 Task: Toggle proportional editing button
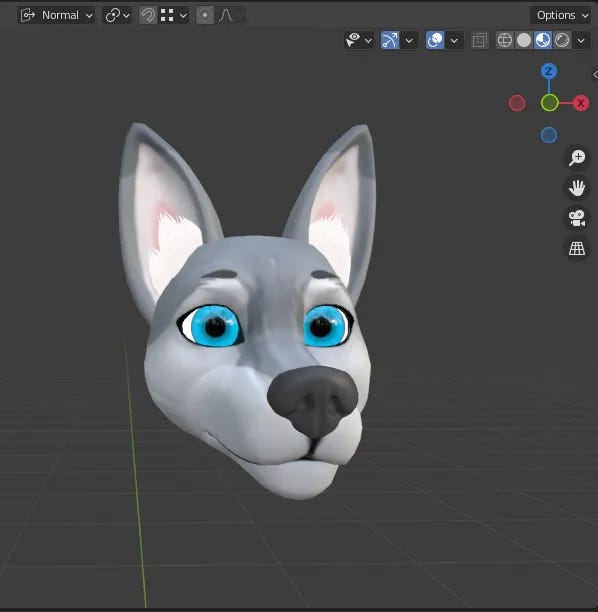205,16
